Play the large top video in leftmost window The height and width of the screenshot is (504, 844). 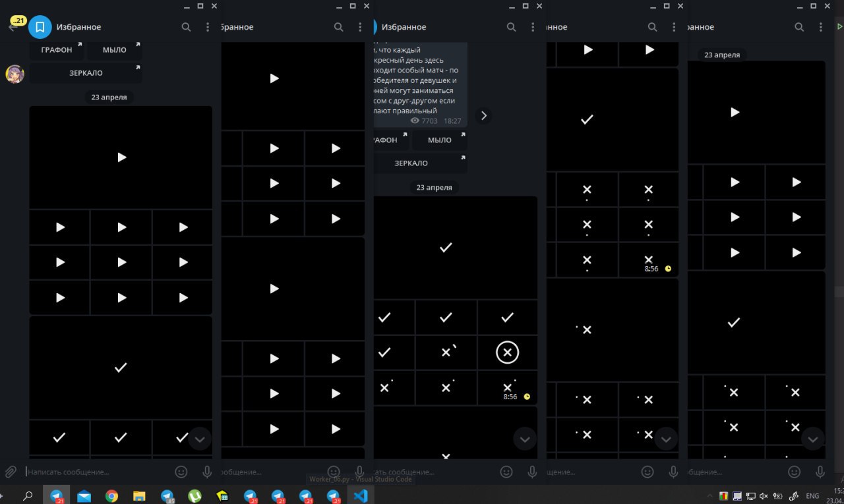pyautogui.click(x=121, y=157)
